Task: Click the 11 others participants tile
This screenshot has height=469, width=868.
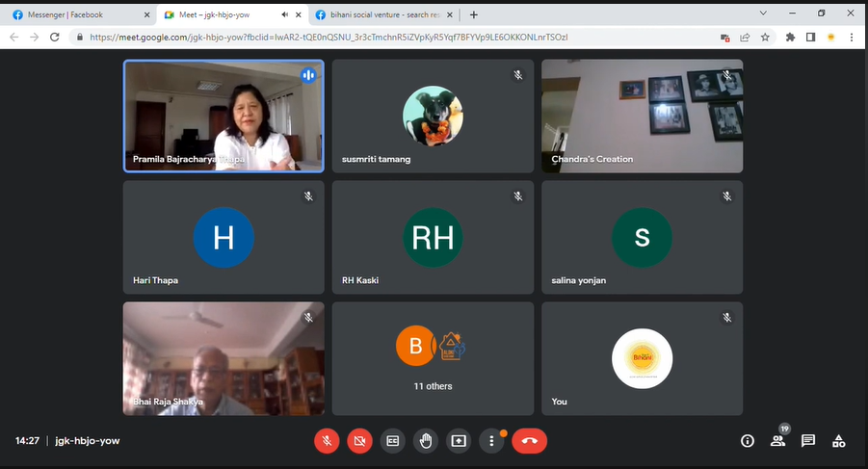Action: [433, 358]
